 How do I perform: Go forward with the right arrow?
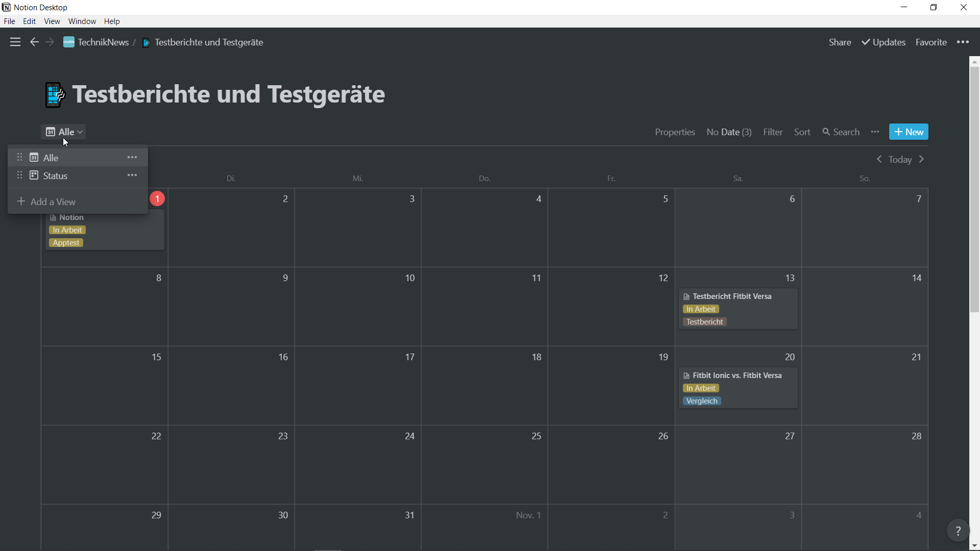point(50,42)
